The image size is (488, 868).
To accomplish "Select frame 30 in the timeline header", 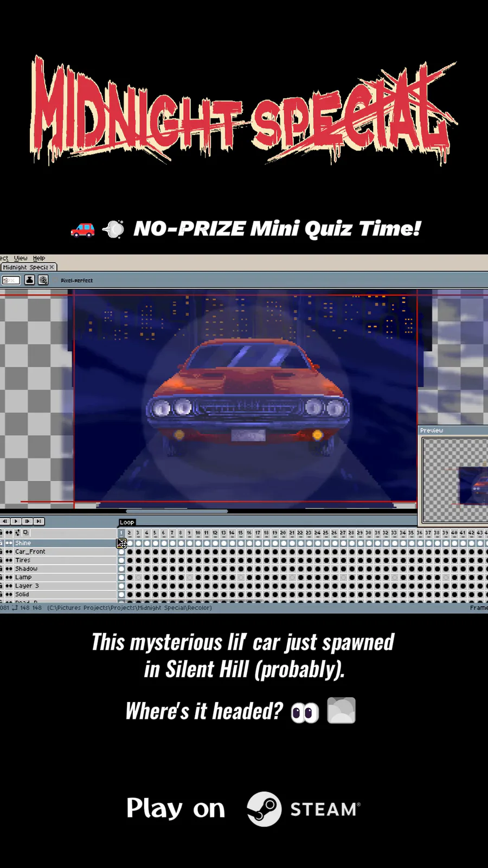I will (369, 533).
